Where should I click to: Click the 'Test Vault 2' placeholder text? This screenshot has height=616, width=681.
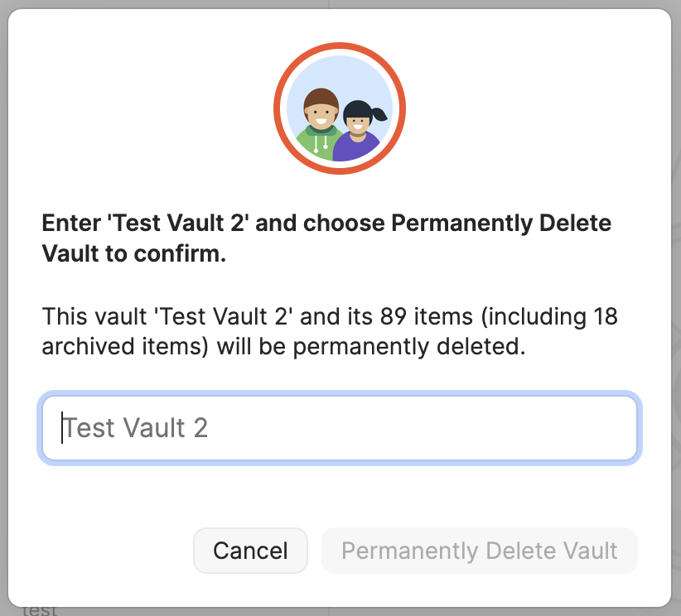tap(135, 428)
